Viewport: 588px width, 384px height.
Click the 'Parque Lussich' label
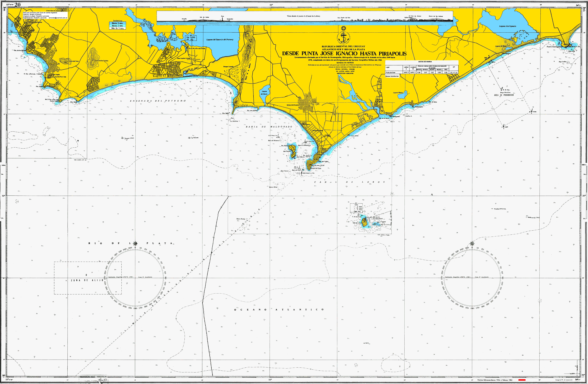[x=228, y=67]
